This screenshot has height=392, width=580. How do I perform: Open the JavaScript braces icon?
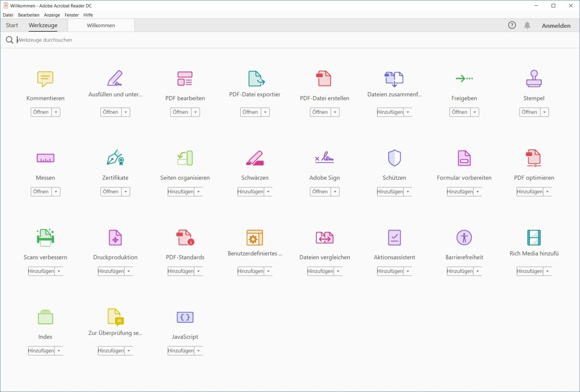(185, 317)
